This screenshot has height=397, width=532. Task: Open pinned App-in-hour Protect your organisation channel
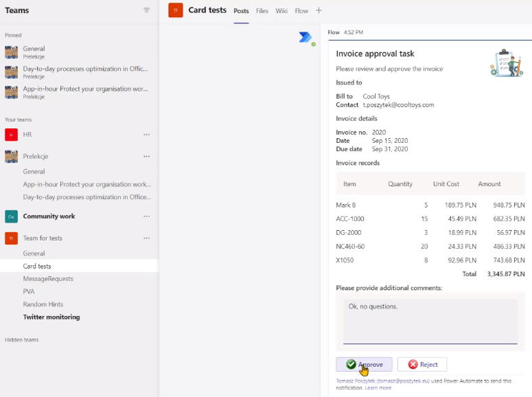pyautogui.click(x=80, y=92)
